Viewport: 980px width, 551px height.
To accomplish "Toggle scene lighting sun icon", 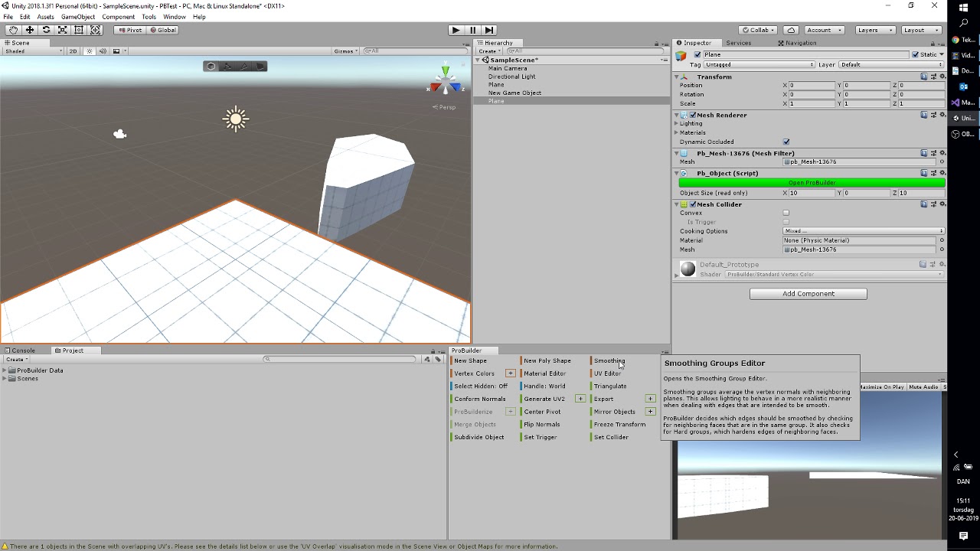I will tap(90, 51).
